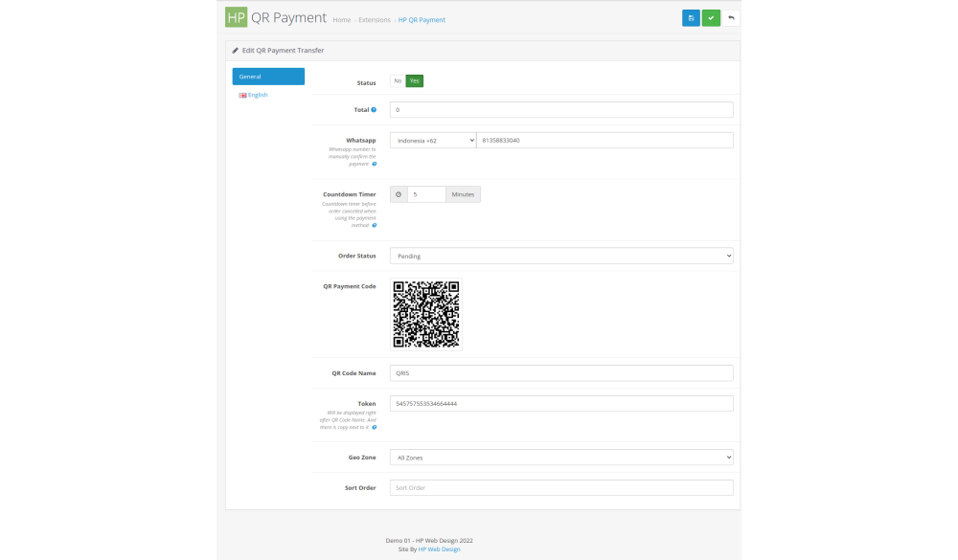This screenshot has width=958, height=560.
Task: Click the clock icon beside the timer field
Action: [x=399, y=194]
